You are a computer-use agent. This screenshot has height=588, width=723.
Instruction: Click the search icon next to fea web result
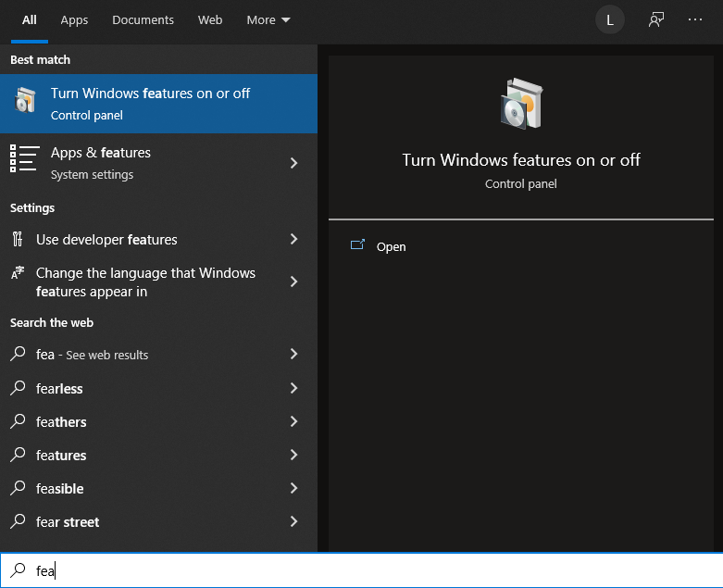click(x=18, y=354)
